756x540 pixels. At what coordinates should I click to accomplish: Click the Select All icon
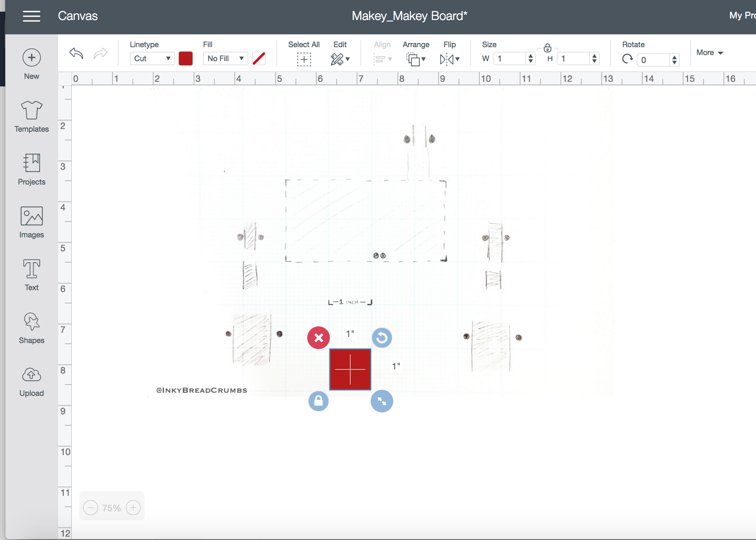click(304, 58)
